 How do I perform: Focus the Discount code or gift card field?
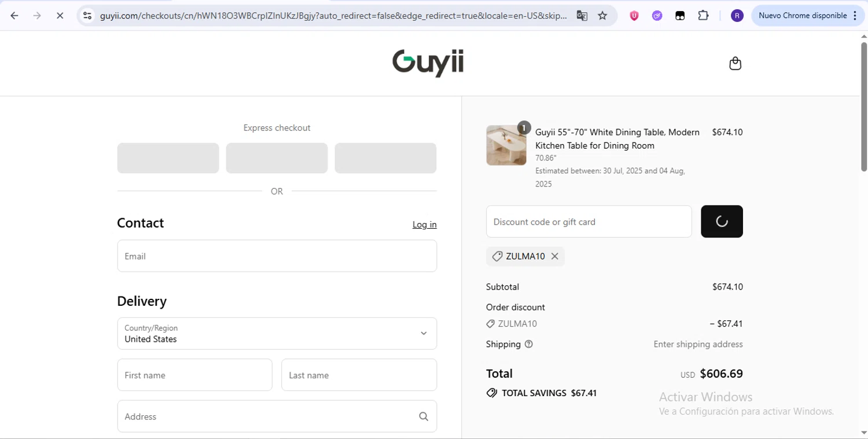pos(589,222)
